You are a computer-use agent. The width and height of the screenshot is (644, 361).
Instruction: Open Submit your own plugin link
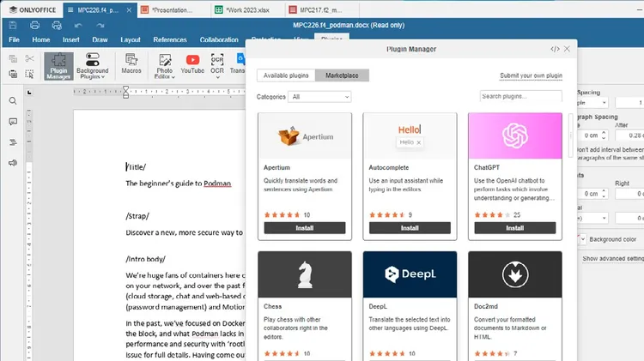coord(531,75)
